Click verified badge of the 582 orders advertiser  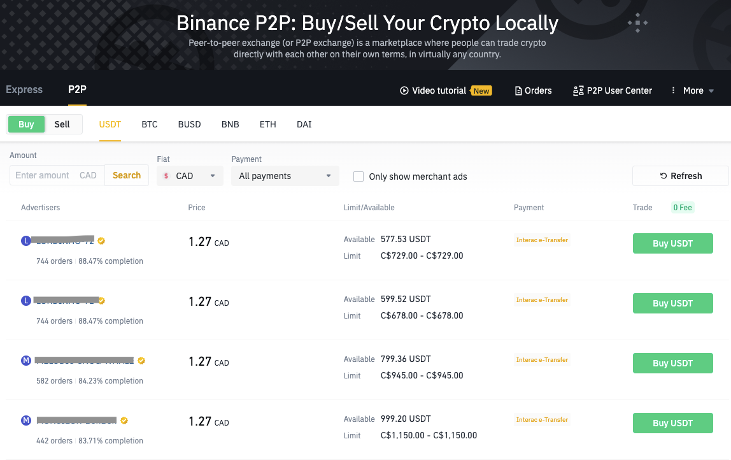pyautogui.click(x=141, y=360)
